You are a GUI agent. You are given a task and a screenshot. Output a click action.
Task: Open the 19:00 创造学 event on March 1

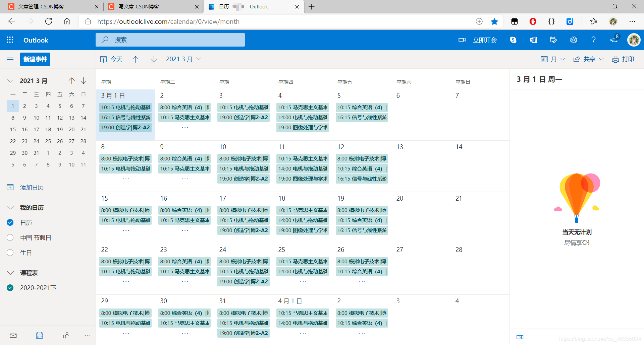[x=125, y=128]
